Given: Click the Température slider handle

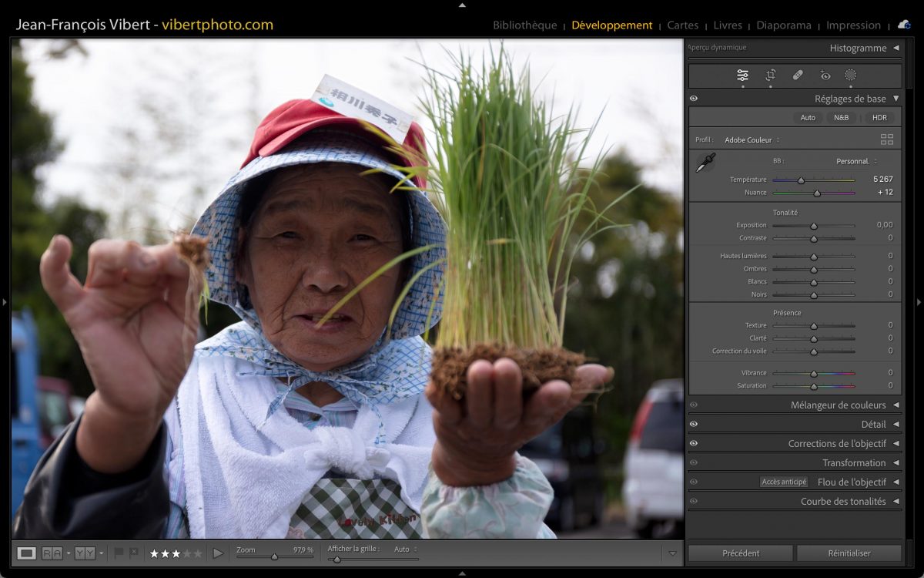Looking at the screenshot, I should click(801, 180).
